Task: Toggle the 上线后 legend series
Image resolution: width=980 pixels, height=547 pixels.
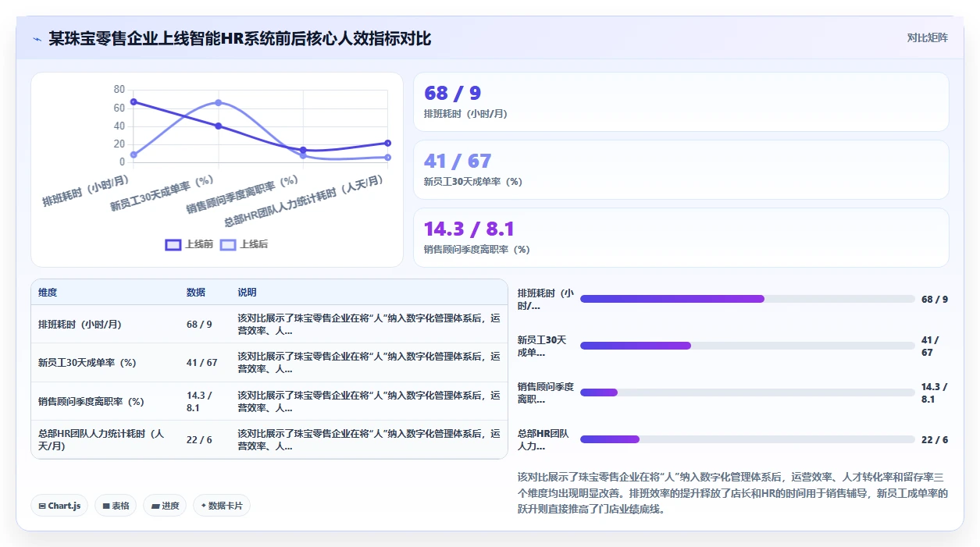Action: pyautogui.click(x=244, y=244)
